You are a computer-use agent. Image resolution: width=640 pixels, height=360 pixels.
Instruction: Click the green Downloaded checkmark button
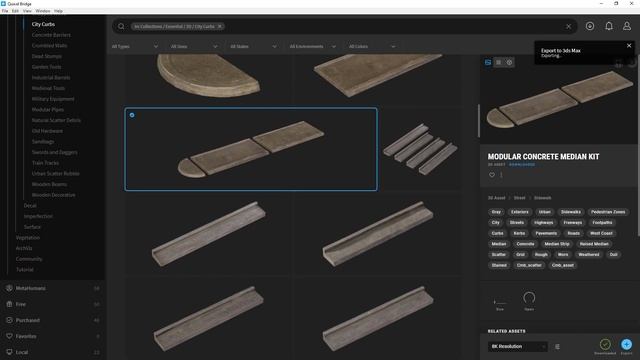605,344
